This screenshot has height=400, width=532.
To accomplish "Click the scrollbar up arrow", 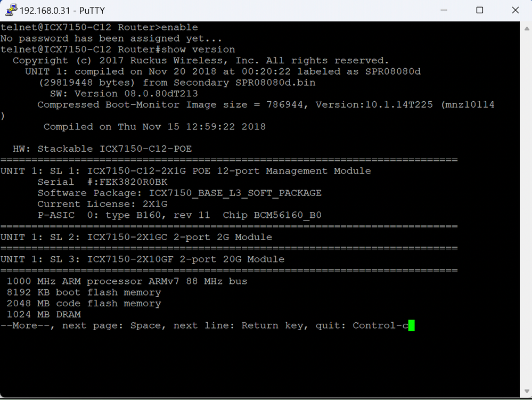I will pyautogui.click(x=525, y=27).
